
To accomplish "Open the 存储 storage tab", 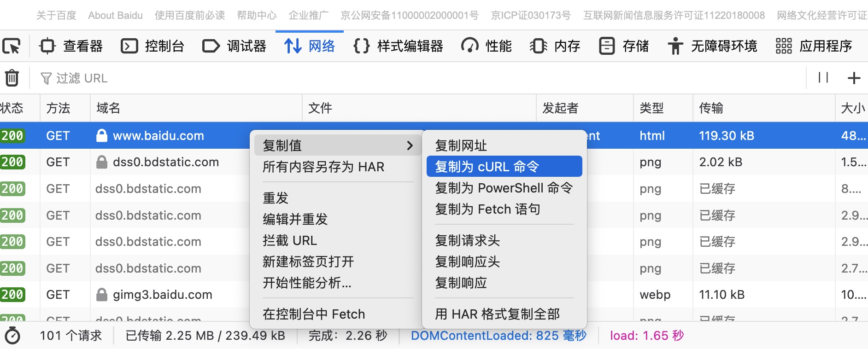I will pos(624,46).
